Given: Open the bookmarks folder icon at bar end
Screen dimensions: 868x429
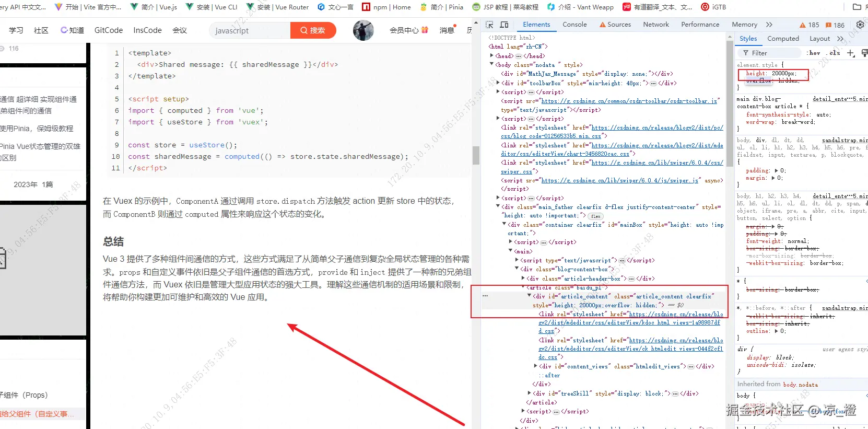Looking at the screenshot, I should click(x=857, y=7).
